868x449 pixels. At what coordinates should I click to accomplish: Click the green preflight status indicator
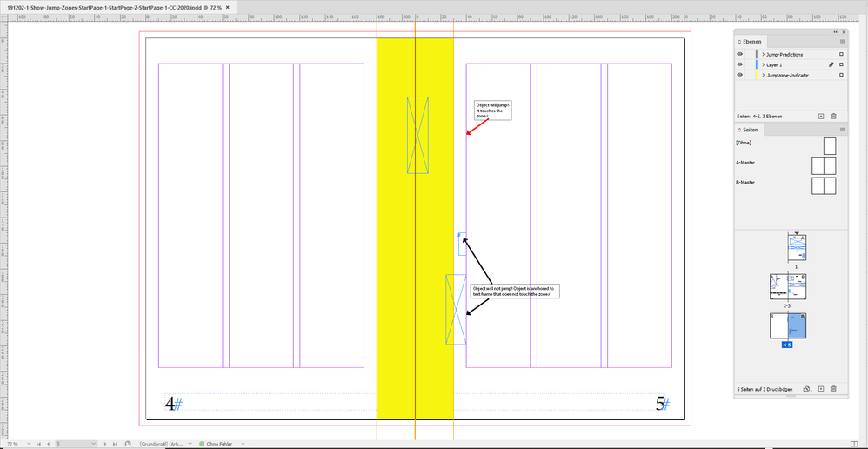point(202,444)
